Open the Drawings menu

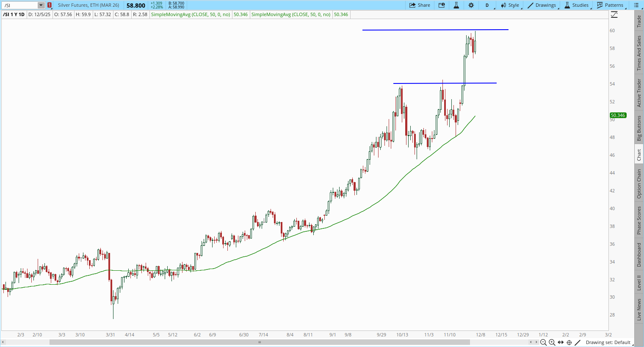tap(542, 5)
